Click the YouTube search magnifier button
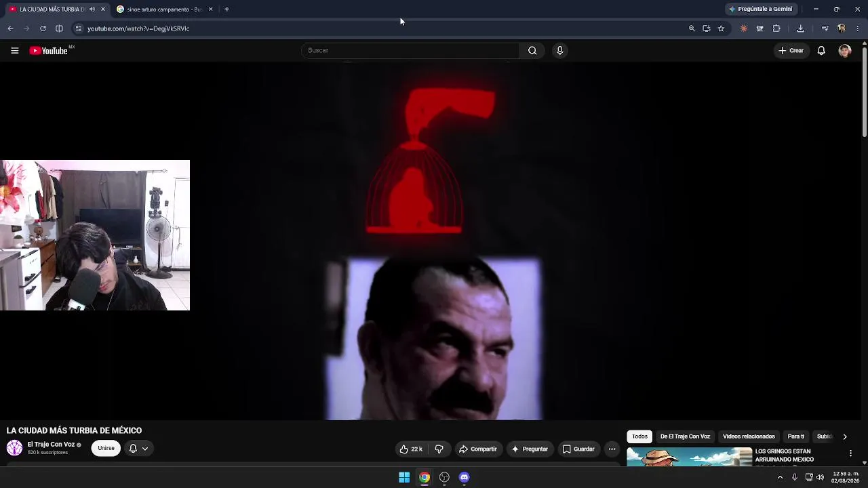The width and height of the screenshot is (868, 488). point(532,50)
